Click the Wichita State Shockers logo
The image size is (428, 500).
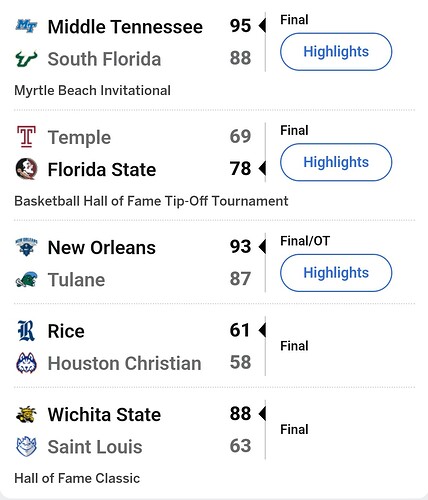point(26,414)
